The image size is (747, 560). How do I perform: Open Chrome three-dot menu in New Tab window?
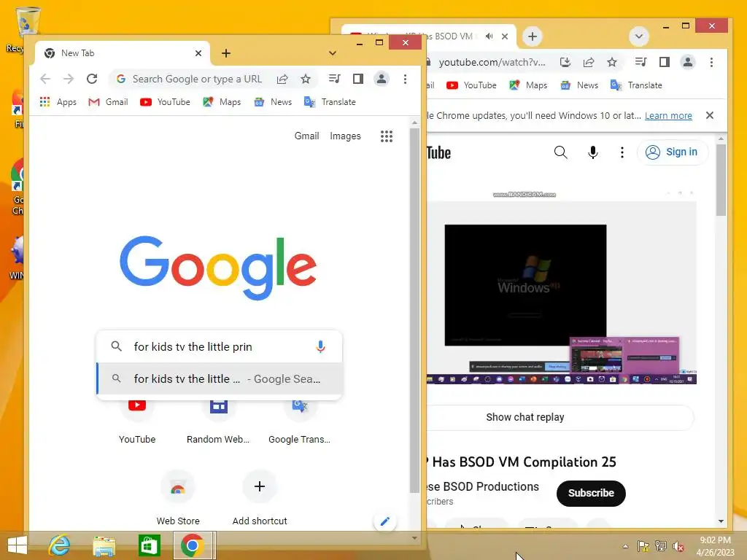tap(405, 79)
